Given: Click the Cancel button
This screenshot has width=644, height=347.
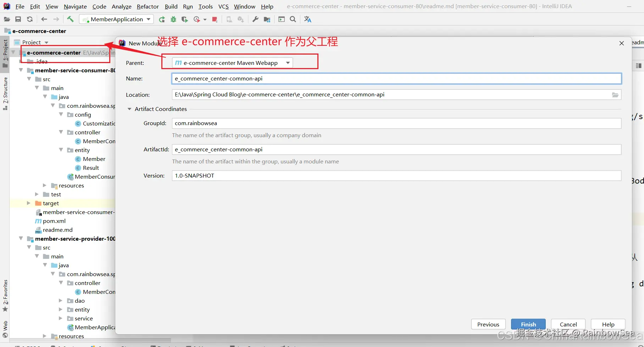Looking at the screenshot, I should (568, 324).
